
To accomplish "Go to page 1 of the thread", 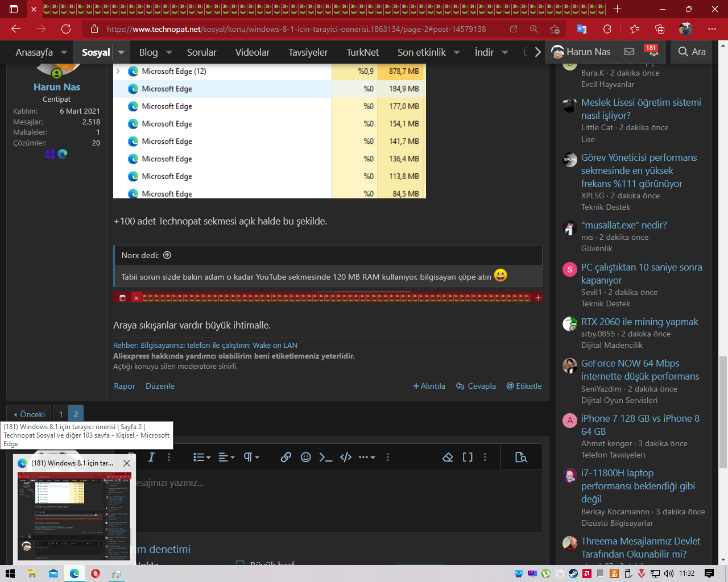I will tap(61, 414).
